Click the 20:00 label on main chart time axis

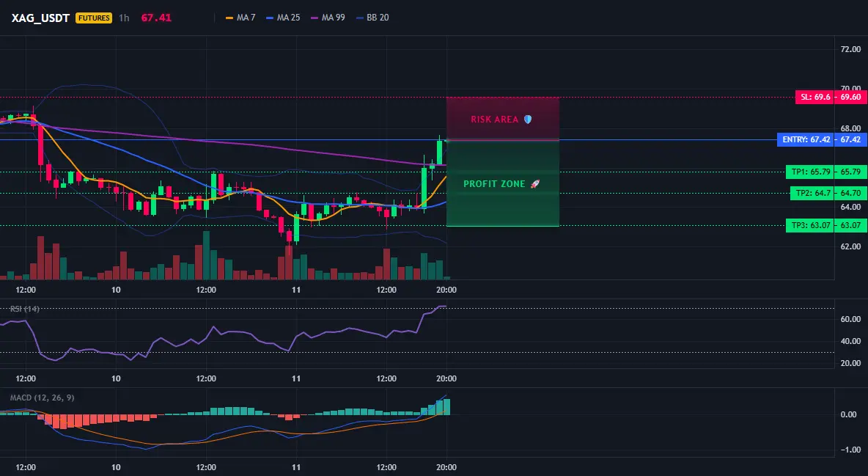point(446,290)
